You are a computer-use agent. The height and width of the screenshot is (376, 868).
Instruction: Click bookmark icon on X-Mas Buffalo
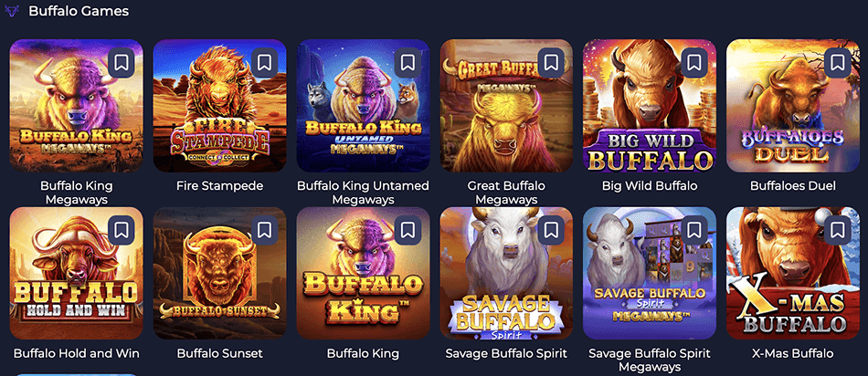[x=838, y=230]
